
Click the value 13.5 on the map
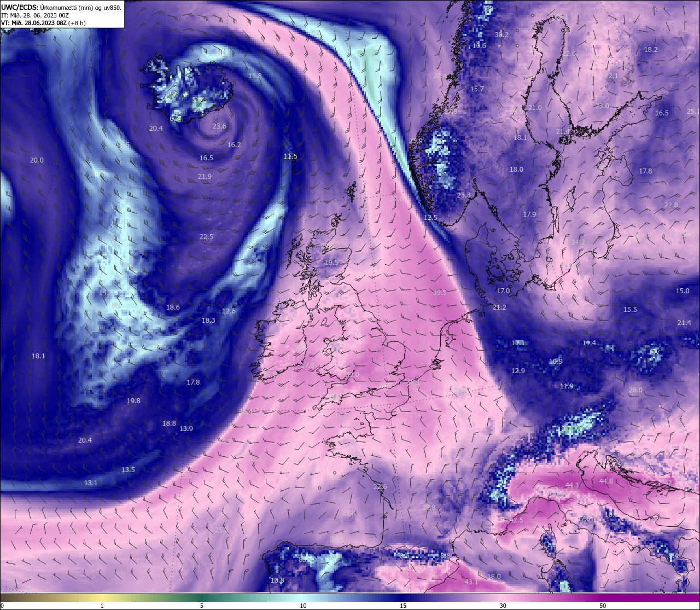128,470
